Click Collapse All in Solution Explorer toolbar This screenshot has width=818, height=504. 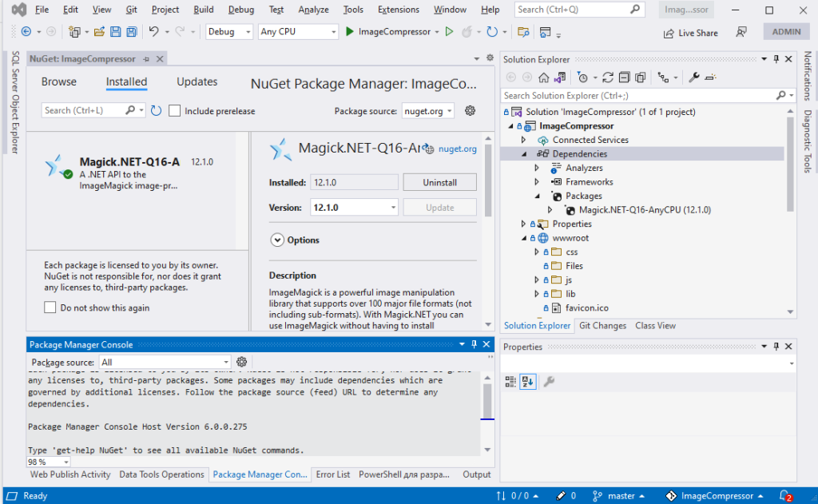click(624, 77)
